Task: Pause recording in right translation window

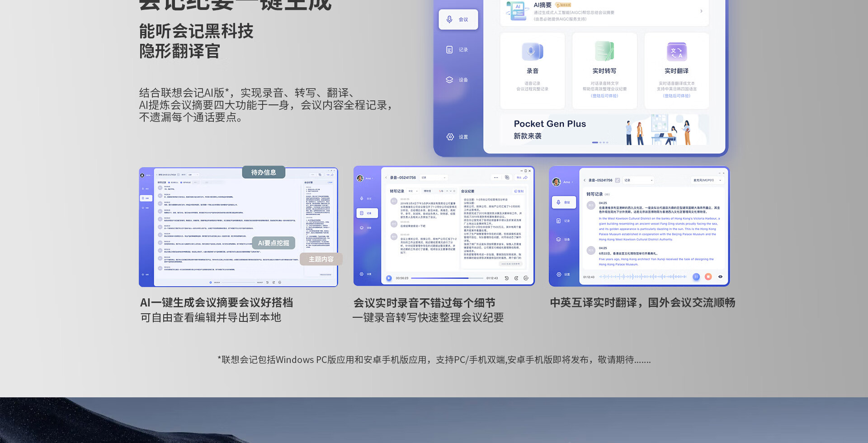Action: [x=696, y=277]
